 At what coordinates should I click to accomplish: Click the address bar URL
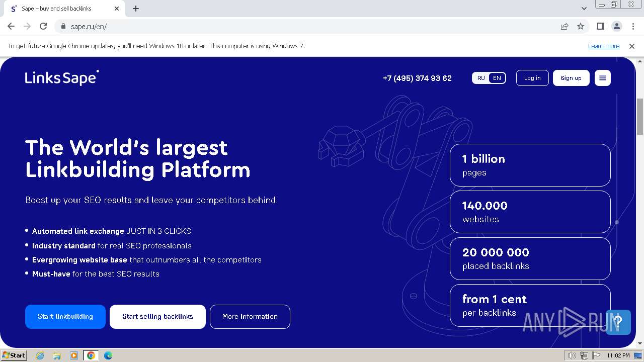pos(89,27)
